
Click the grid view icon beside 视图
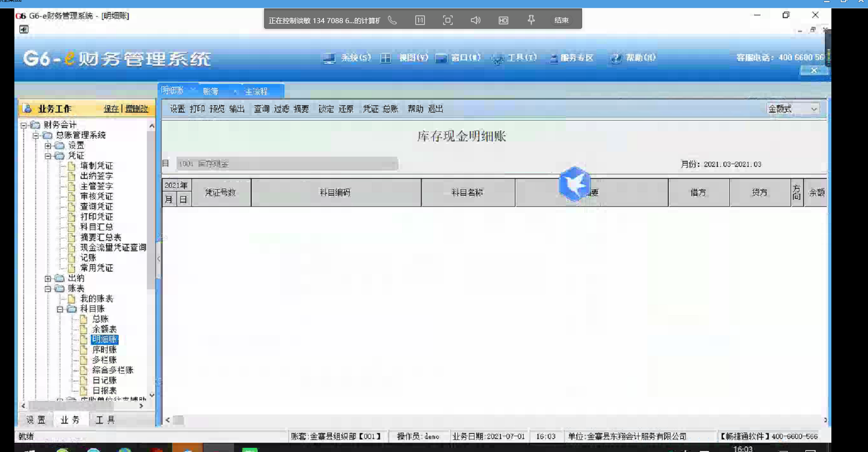tap(386, 58)
